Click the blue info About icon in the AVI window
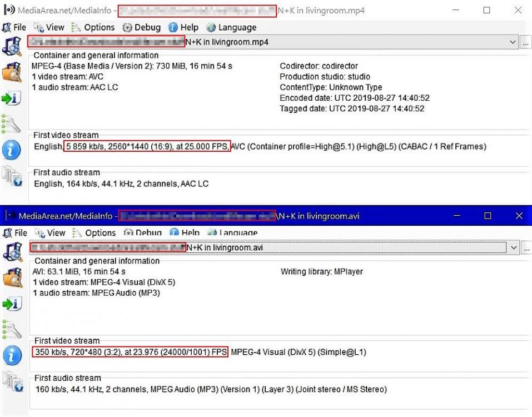Viewport: 532px width, 417px height. click(x=12, y=355)
